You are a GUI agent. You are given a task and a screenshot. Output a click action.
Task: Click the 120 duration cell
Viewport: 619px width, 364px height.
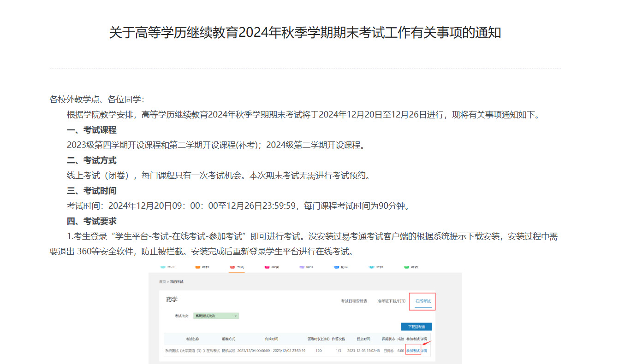(x=318, y=351)
